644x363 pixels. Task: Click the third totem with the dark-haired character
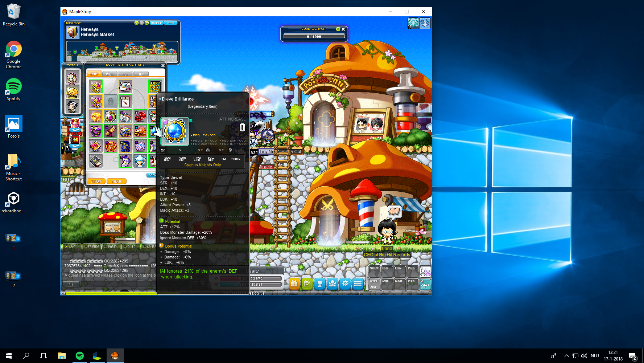click(72, 106)
